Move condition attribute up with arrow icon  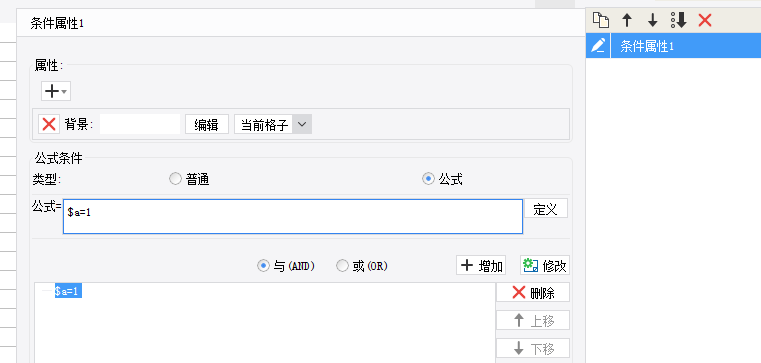tap(627, 20)
